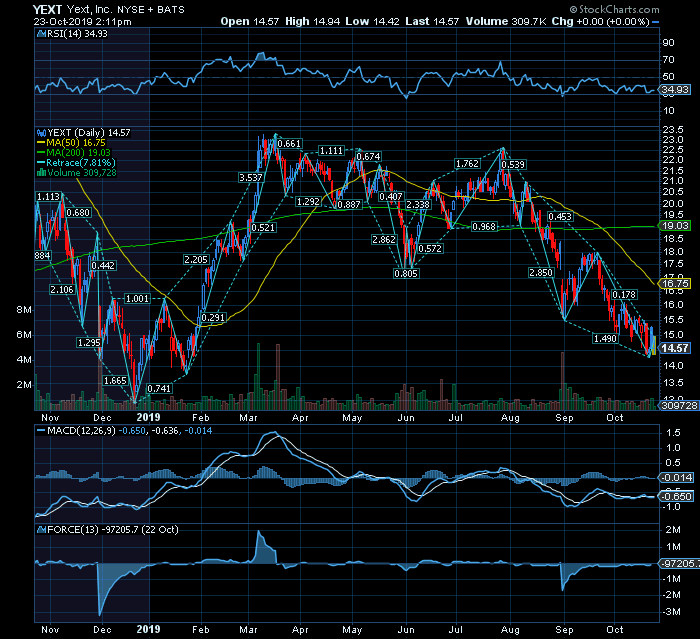700x639 pixels.
Task: Click the 1.762 retracement label
Action: 467,164
